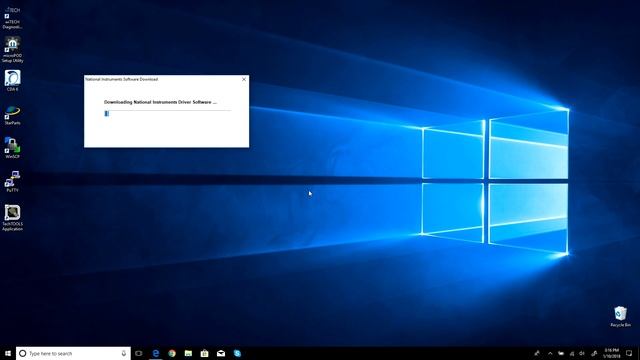Open microPOD Setup Utility shortcut
640x360 pixels.
click(x=12, y=49)
